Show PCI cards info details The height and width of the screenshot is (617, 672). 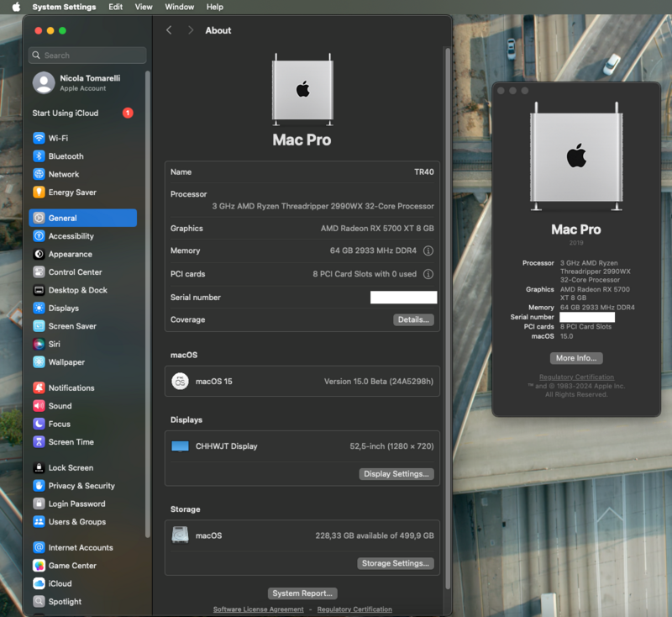tap(428, 274)
